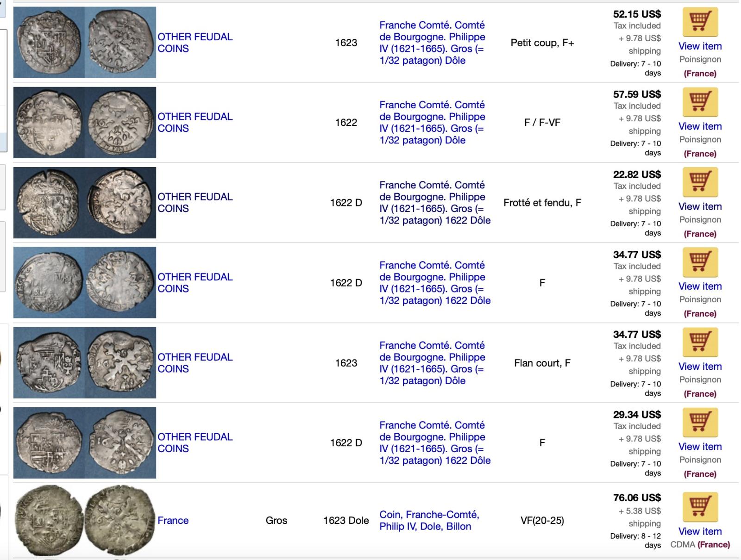Open the Gros title link for the Flan court coin
This screenshot has height=560, width=741.
click(432, 363)
